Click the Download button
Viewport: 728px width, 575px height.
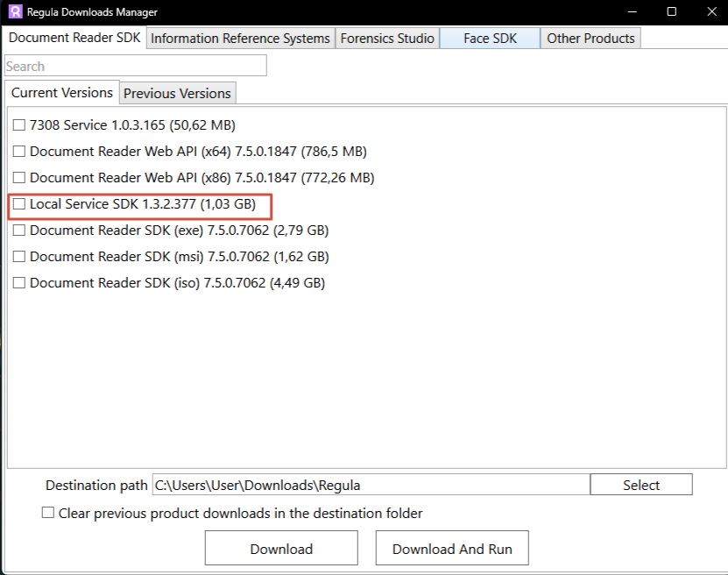tap(281, 549)
